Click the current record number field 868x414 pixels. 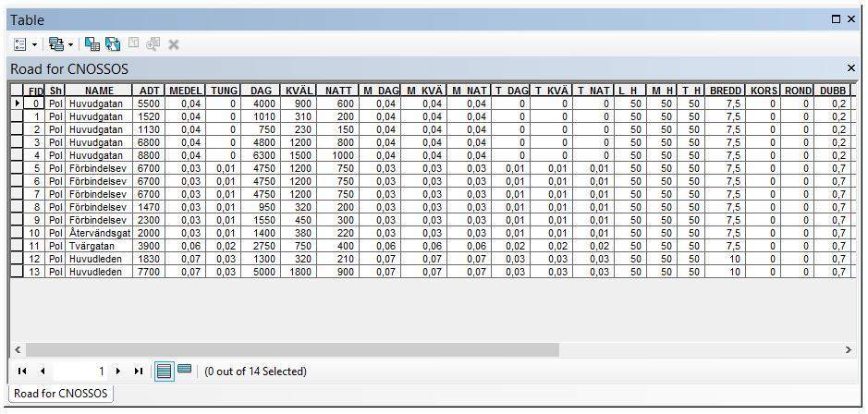tap(80, 371)
